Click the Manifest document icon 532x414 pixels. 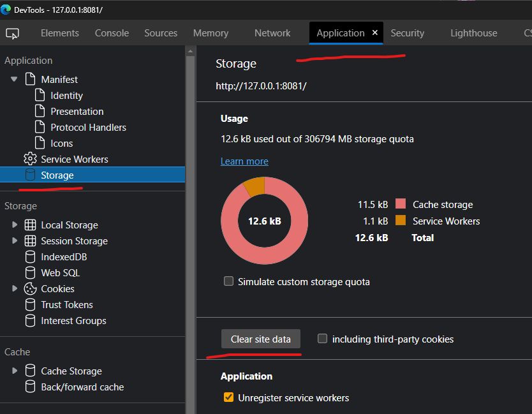point(30,79)
